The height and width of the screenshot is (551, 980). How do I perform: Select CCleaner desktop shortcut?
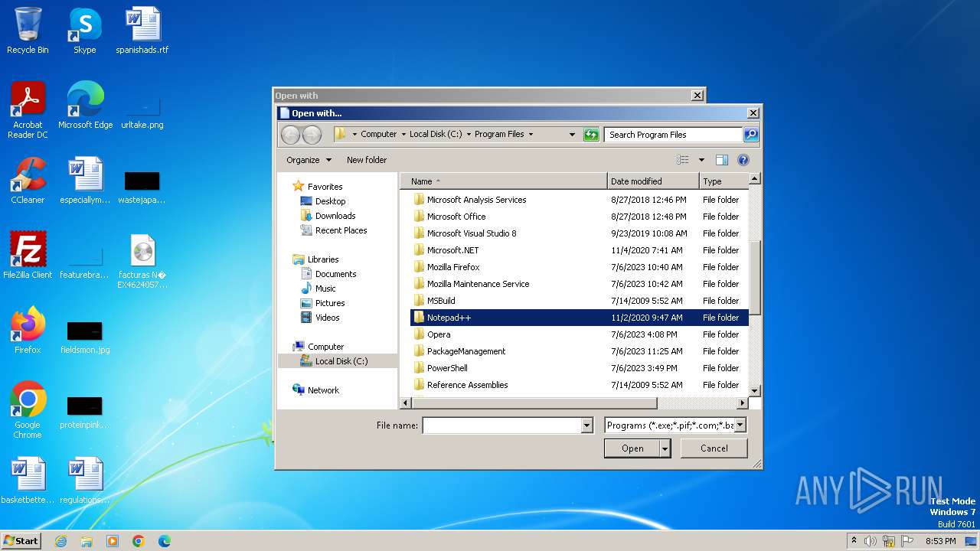point(28,181)
